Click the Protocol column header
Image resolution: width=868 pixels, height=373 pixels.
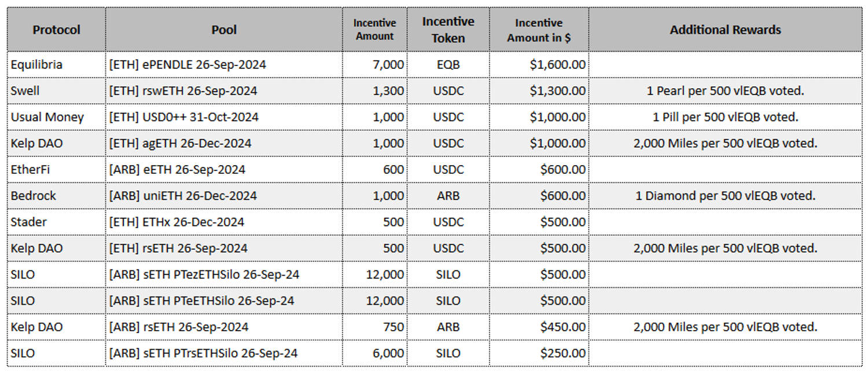56,30
